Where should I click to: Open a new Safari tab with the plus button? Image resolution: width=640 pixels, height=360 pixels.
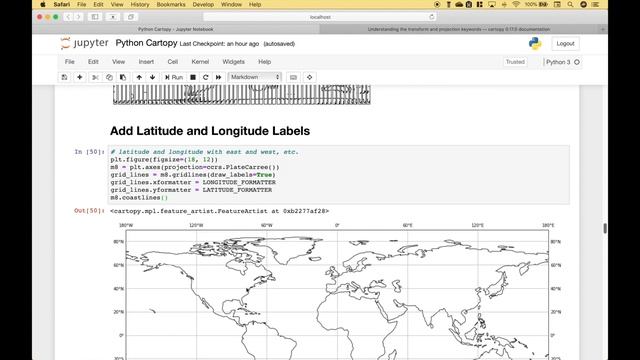603,29
